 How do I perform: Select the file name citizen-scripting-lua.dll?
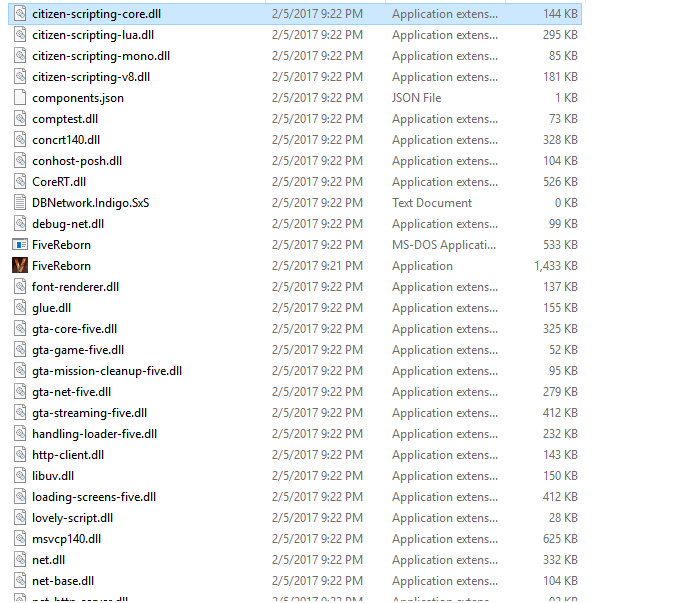[93, 35]
